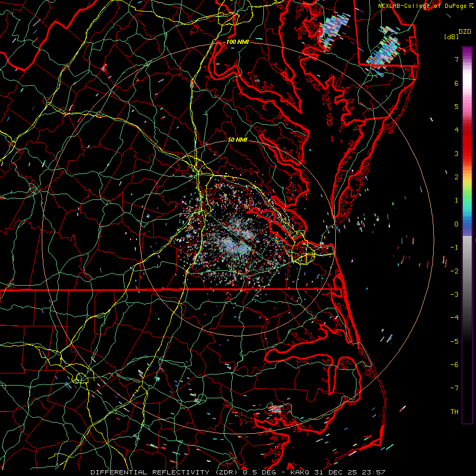476x476 pixels.
Task: Click the TH label on color scale
Action: [x=454, y=412]
